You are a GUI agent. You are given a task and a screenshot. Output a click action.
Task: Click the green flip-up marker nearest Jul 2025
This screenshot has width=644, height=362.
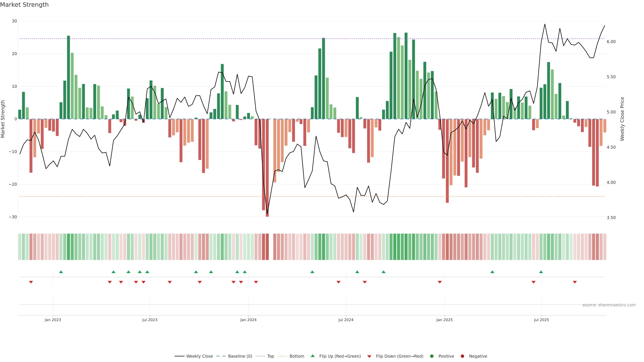541,272
